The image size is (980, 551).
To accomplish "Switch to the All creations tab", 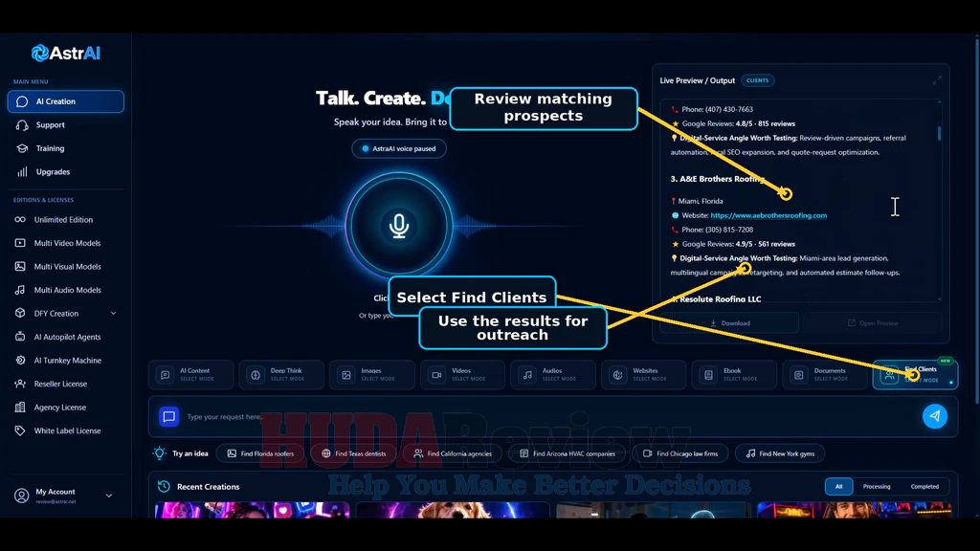I will [x=838, y=486].
